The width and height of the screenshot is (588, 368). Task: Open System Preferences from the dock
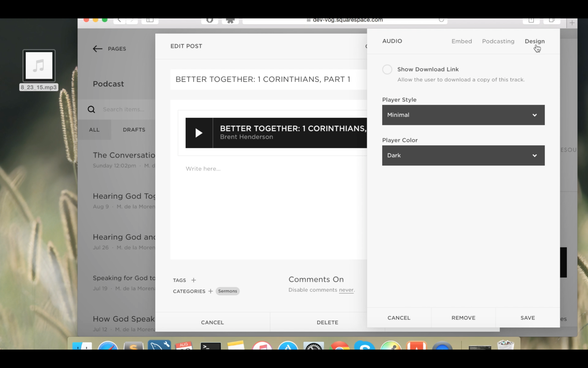[x=314, y=346]
